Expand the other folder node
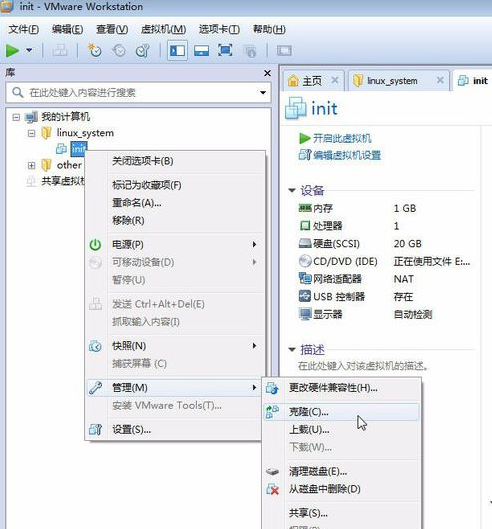The width and height of the screenshot is (492, 529). [x=31, y=165]
